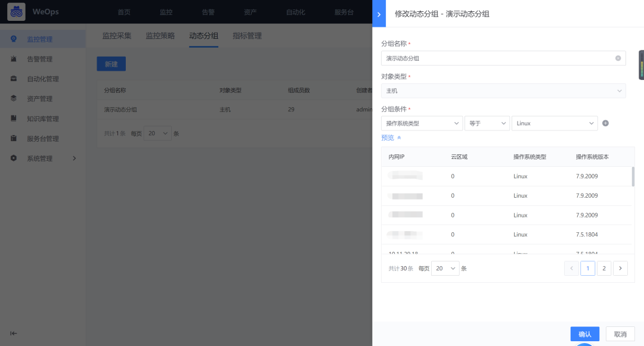Select 自动化管理 in sidebar
This screenshot has height=346, width=644.
coord(43,79)
